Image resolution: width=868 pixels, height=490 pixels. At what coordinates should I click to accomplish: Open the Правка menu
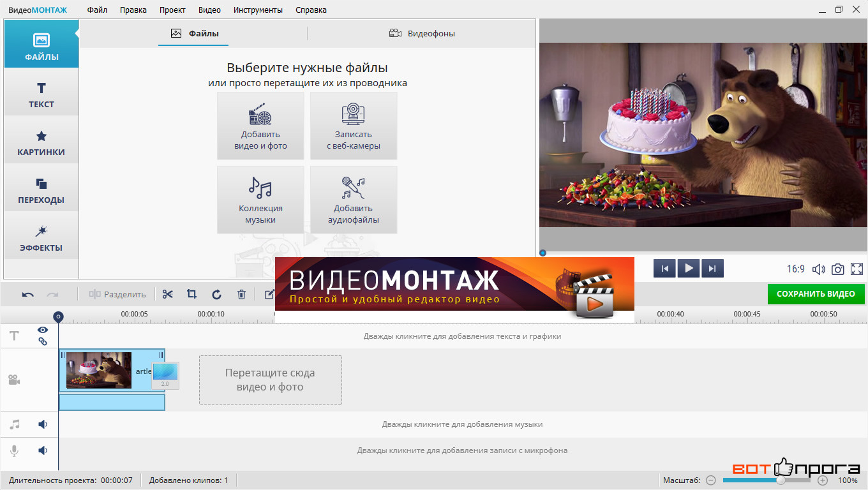coord(133,10)
